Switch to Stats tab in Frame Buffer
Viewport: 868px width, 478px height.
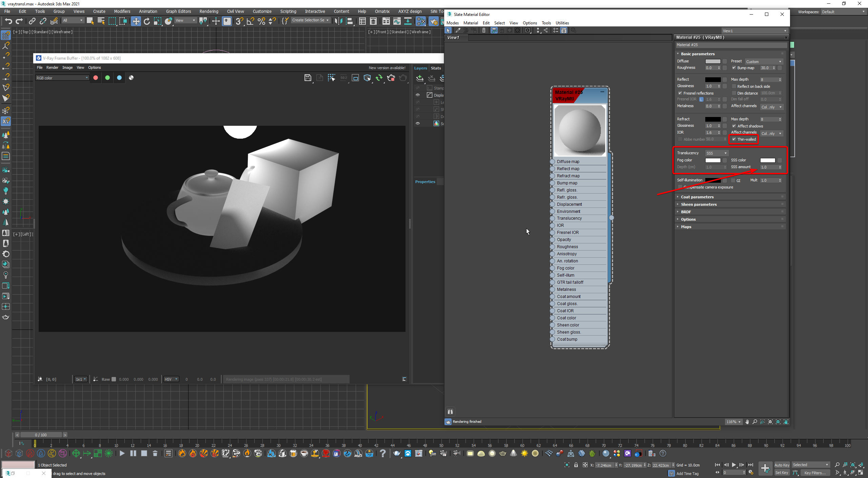436,68
